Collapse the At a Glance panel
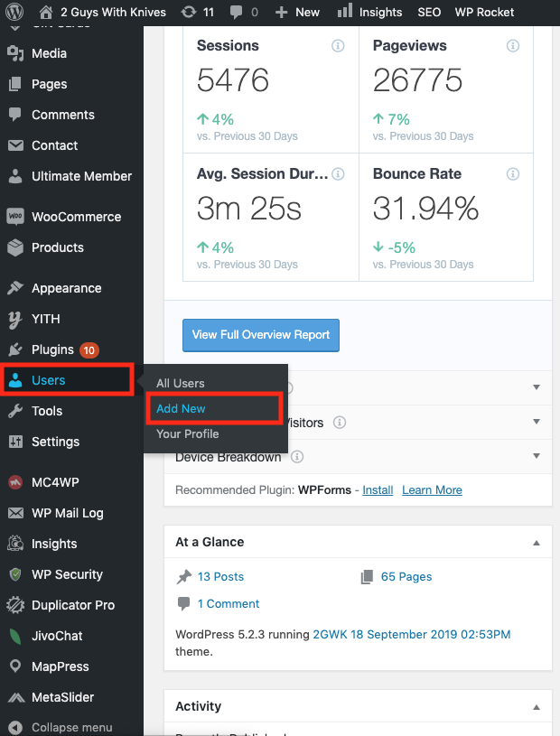This screenshot has height=736, width=560. (537, 543)
